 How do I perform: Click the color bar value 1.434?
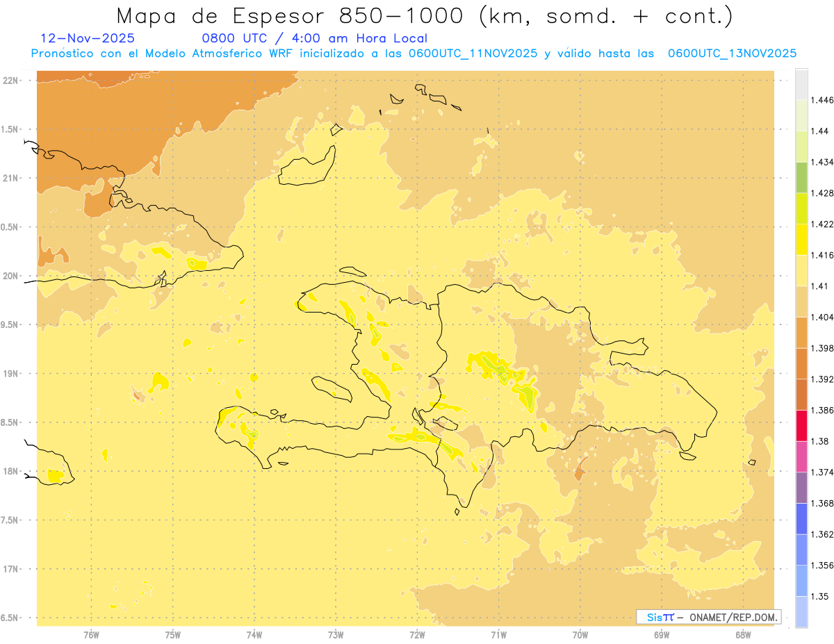[823, 163]
